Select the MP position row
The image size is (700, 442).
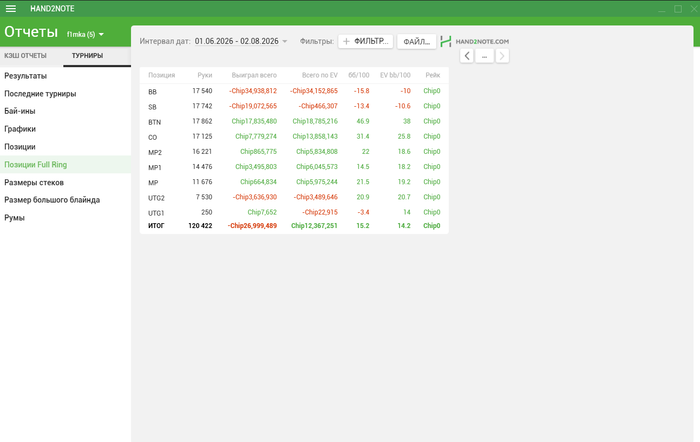click(294, 182)
